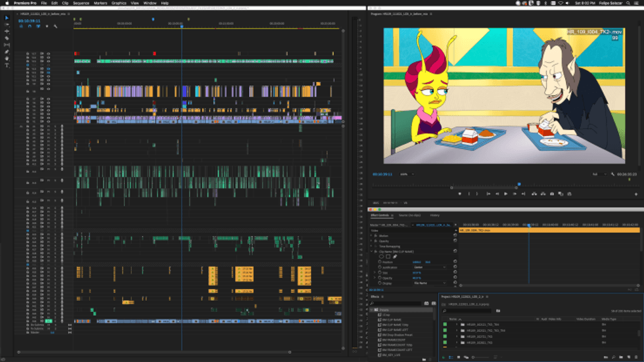Toggle the Motion effect fx switch
Screen dimensions: 644x362
(x=375, y=236)
